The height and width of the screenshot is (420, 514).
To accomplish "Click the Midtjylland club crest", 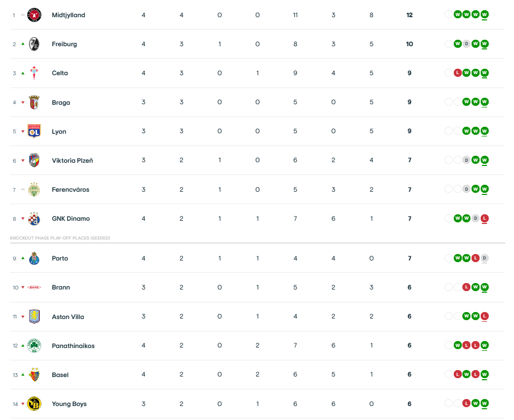I will (34, 15).
